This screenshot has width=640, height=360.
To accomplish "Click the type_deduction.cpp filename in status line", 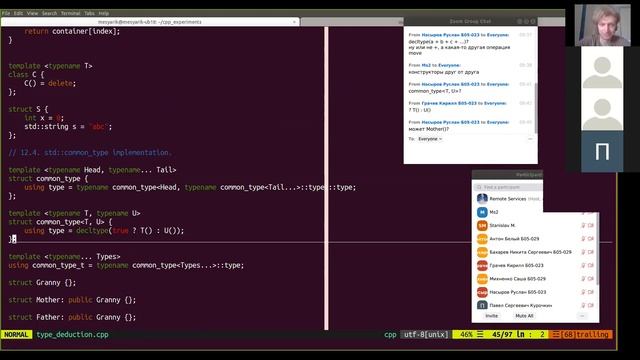I will [72, 334].
